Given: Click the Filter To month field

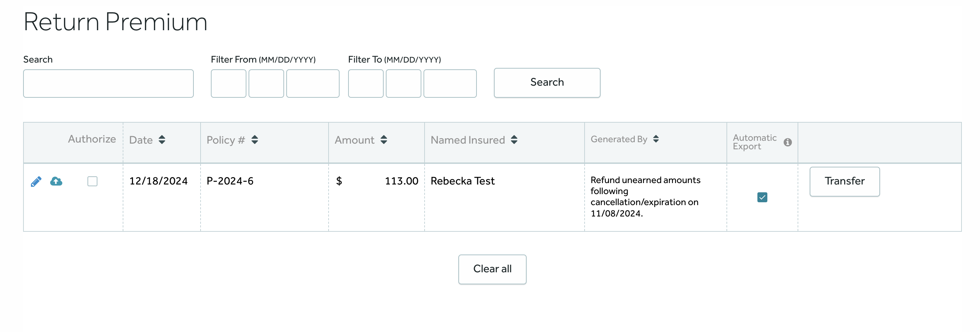Looking at the screenshot, I should [366, 83].
